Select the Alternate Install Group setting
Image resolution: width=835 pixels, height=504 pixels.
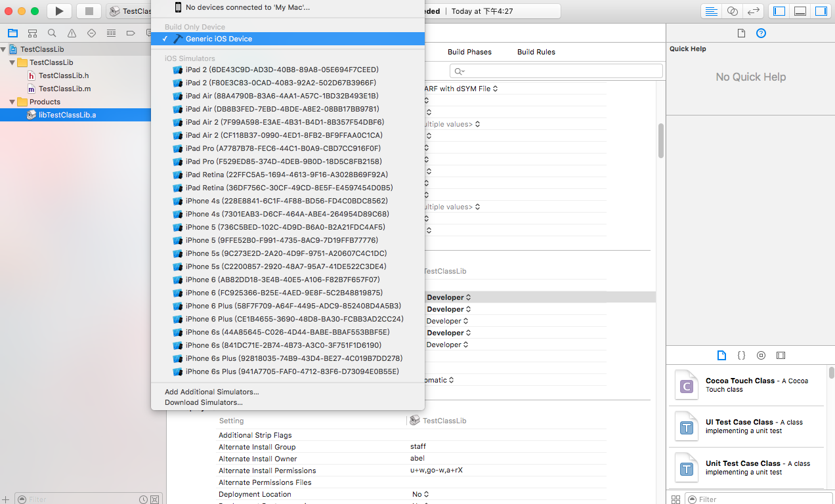[x=412, y=447]
